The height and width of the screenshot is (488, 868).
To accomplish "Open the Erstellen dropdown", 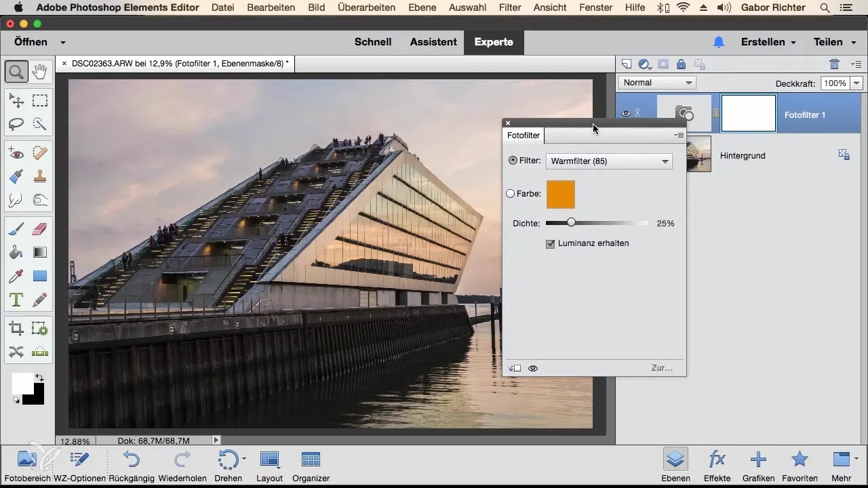I will pos(768,41).
